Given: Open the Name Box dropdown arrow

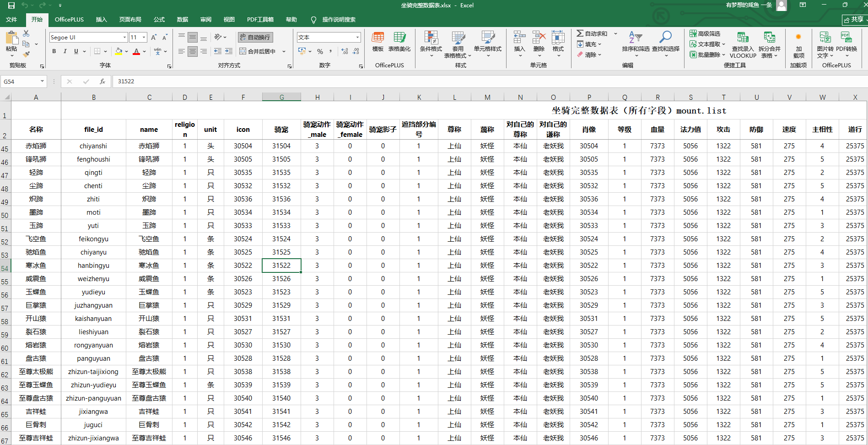Looking at the screenshot, I should tap(42, 81).
